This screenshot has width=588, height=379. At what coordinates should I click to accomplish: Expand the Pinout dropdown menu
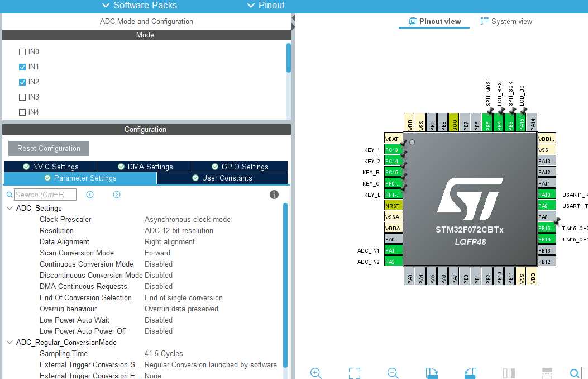pos(265,5)
